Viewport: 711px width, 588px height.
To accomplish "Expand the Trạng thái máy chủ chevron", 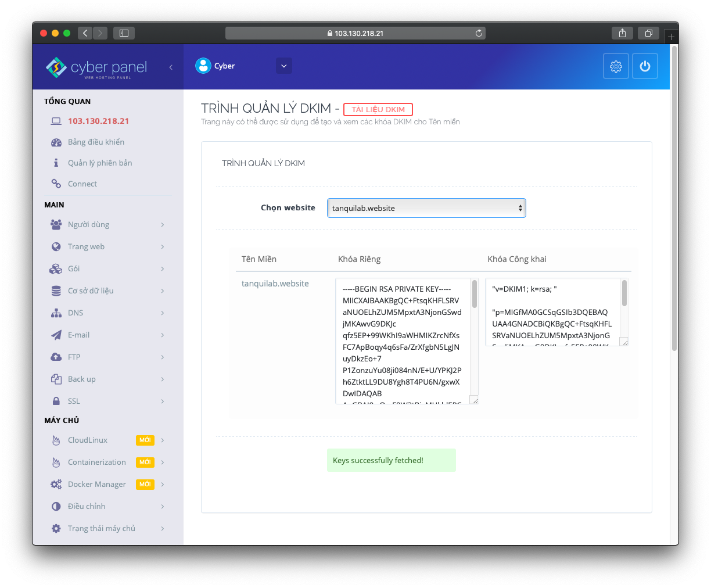I will click(x=163, y=529).
